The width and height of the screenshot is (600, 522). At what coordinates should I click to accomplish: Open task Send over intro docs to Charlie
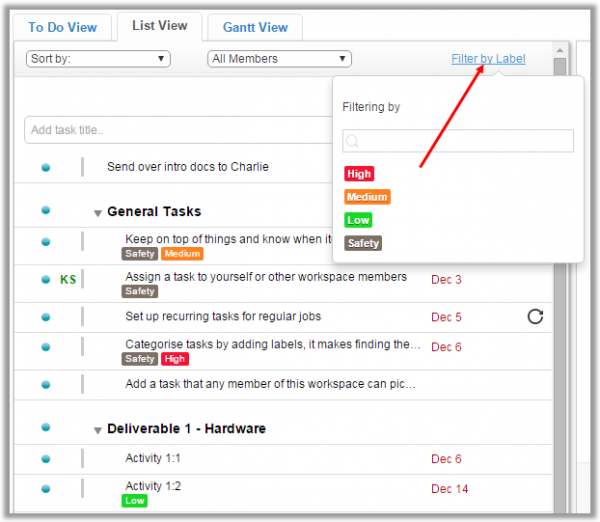[188, 167]
